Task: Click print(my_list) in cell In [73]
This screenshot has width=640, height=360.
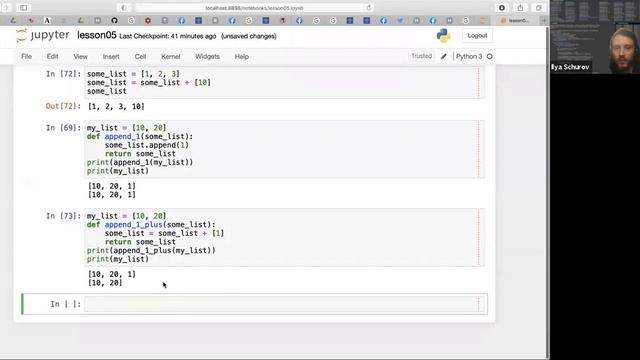Action: tap(118, 259)
